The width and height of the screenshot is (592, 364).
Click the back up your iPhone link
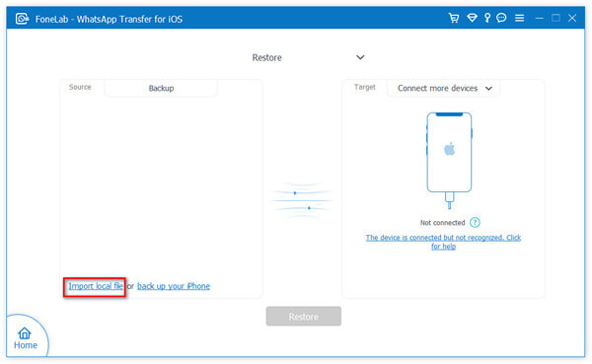coord(174,286)
